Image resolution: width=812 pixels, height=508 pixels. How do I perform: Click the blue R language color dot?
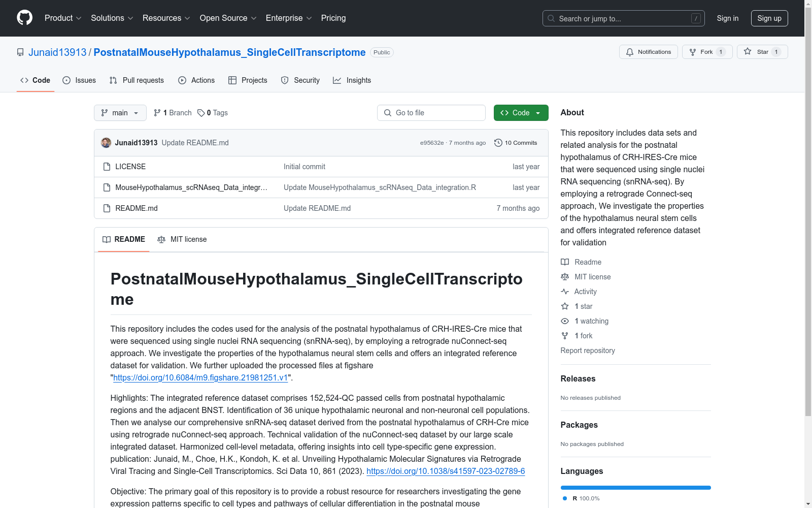click(x=565, y=498)
